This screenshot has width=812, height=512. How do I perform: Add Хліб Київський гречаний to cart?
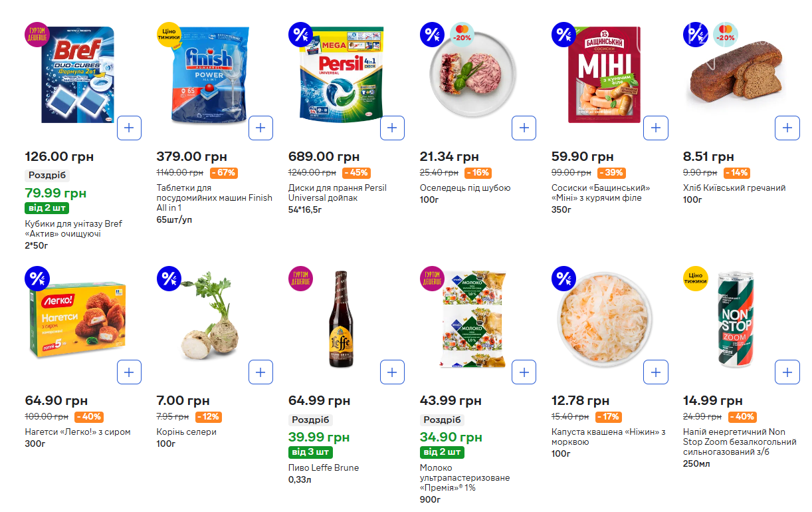[x=787, y=128]
